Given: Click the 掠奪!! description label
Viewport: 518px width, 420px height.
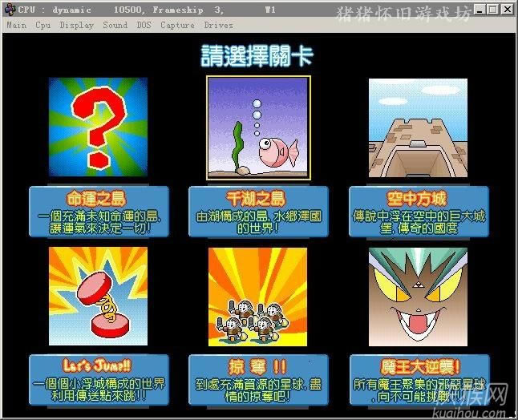Looking at the screenshot, I should [x=258, y=379].
